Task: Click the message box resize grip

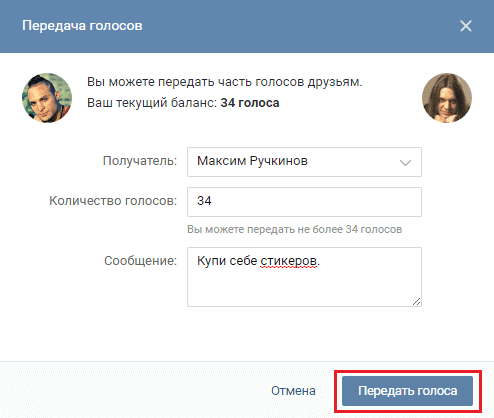Action: (416, 301)
